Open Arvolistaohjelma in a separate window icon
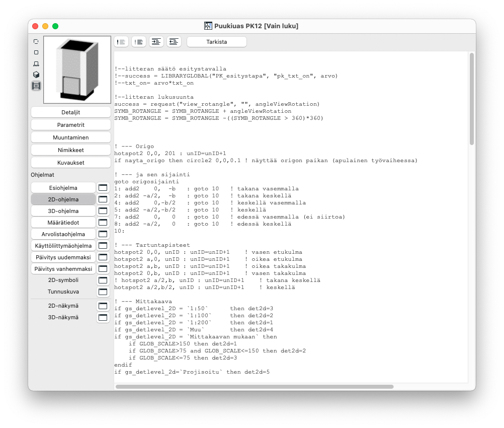The width and height of the screenshot is (504, 428). coord(103,234)
